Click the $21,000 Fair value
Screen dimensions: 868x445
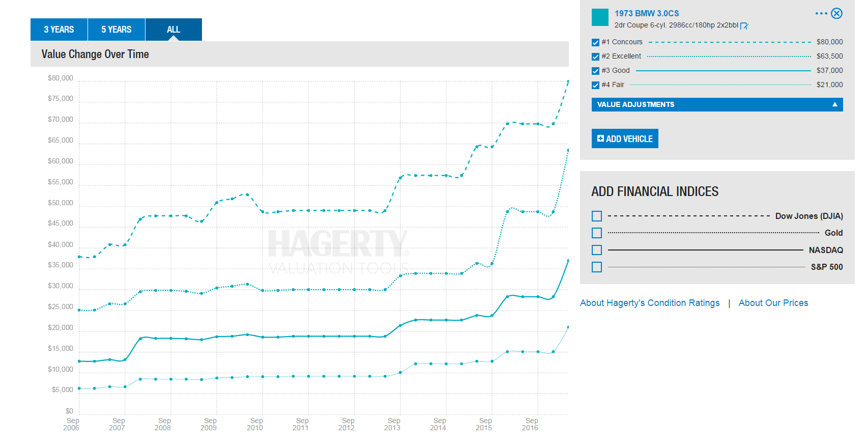point(829,85)
